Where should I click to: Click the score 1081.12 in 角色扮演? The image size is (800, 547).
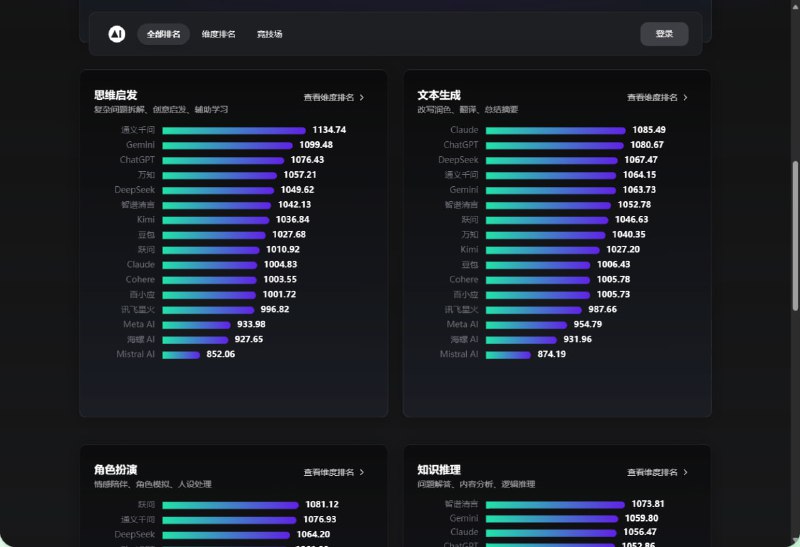322,504
